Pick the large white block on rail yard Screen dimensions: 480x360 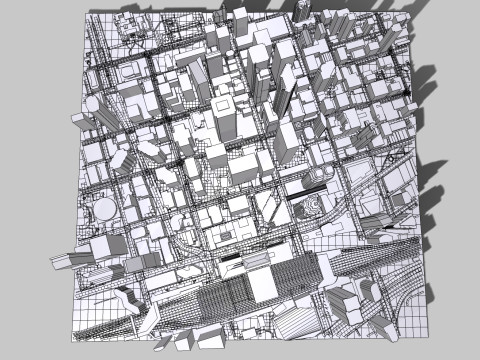262,284
